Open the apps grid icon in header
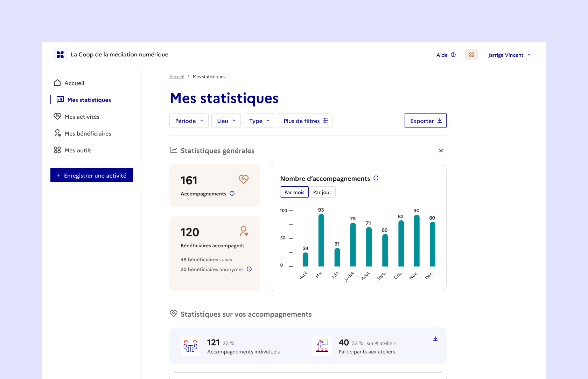The height and width of the screenshot is (379, 588). tap(471, 55)
